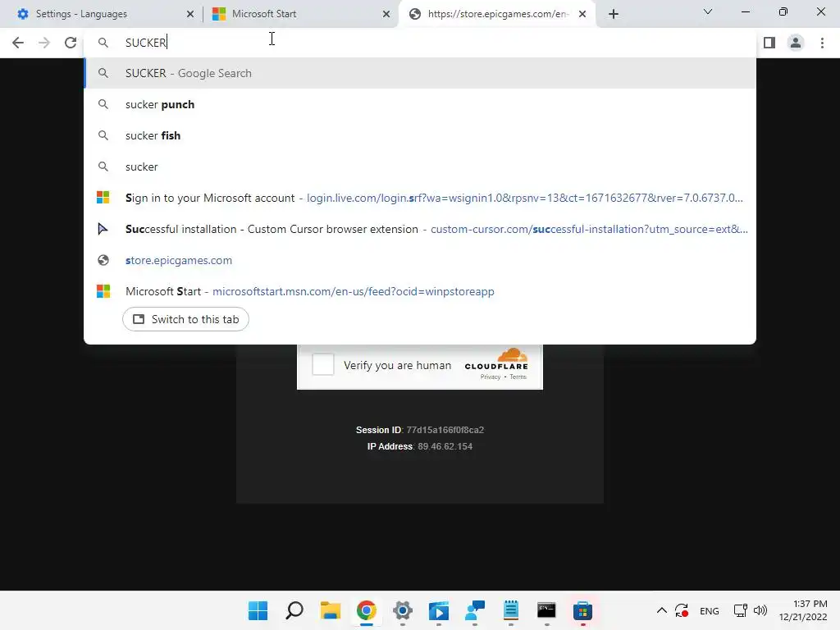This screenshot has height=630, width=840.
Task: Choose the 'SUCKER - Google Search' suggestion
Action: pos(420,73)
